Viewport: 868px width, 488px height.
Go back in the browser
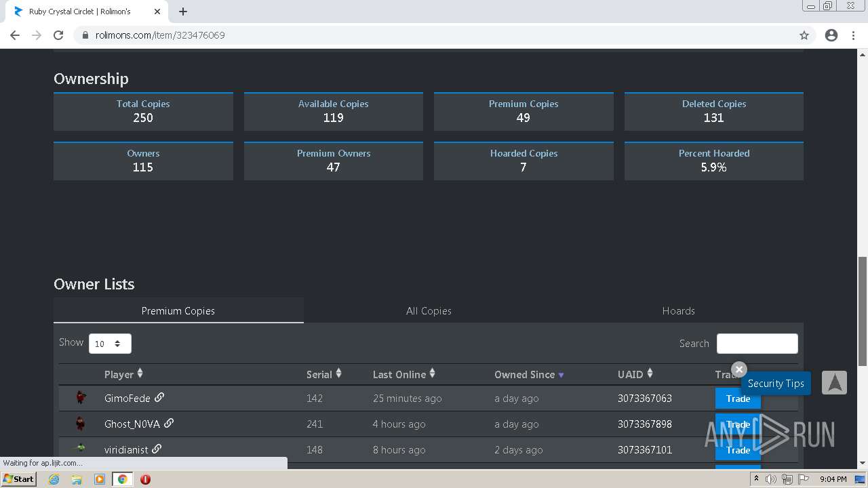click(15, 35)
